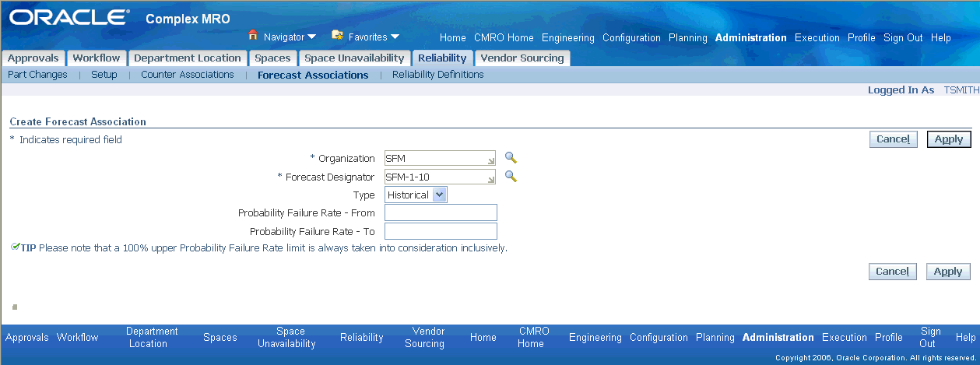980x365 pixels.
Task: Open the Counter Associations subtab
Action: tap(188, 75)
